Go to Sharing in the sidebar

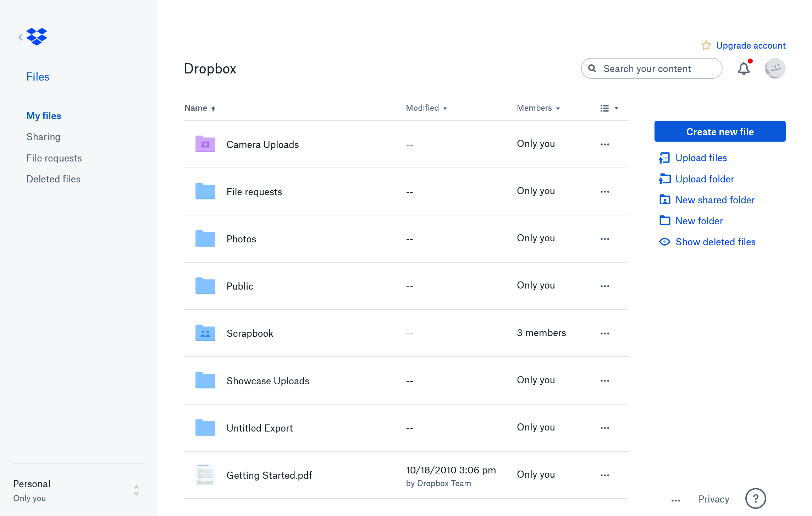pos(43,137)
